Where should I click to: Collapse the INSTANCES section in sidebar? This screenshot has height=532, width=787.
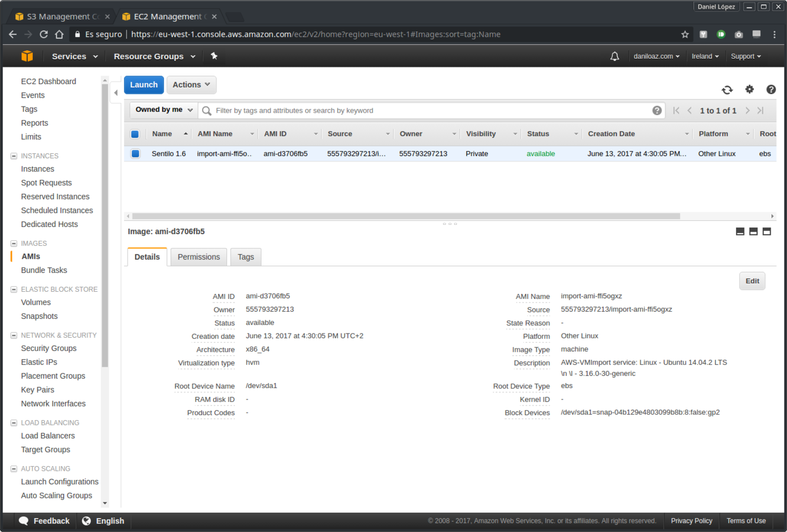[x=14, y=156]
